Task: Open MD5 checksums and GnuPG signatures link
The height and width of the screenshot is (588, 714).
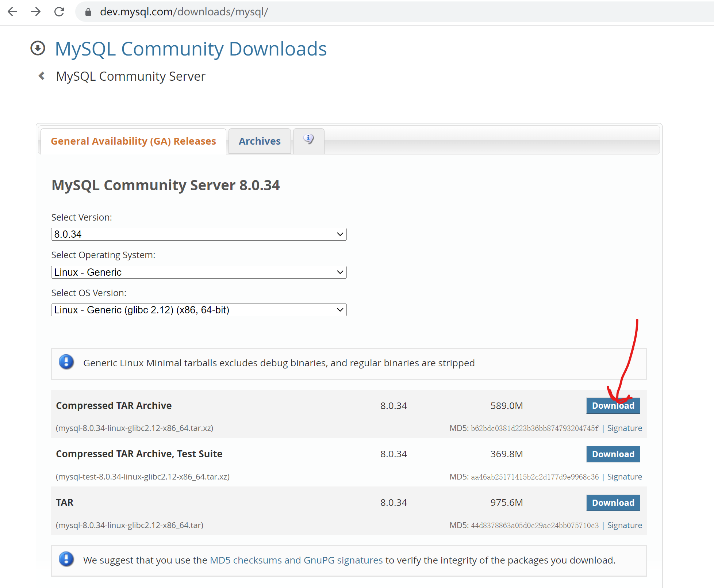Action: 296,560
